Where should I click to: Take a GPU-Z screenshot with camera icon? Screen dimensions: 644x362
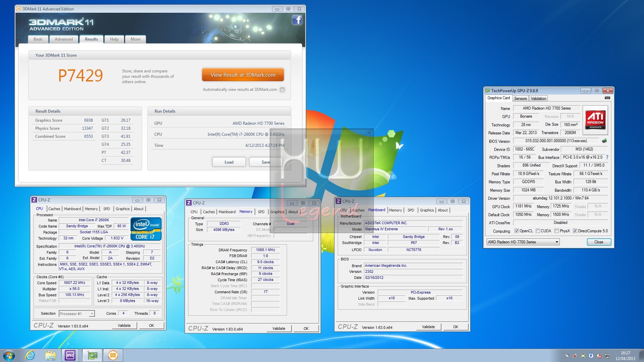pos(607,98)
